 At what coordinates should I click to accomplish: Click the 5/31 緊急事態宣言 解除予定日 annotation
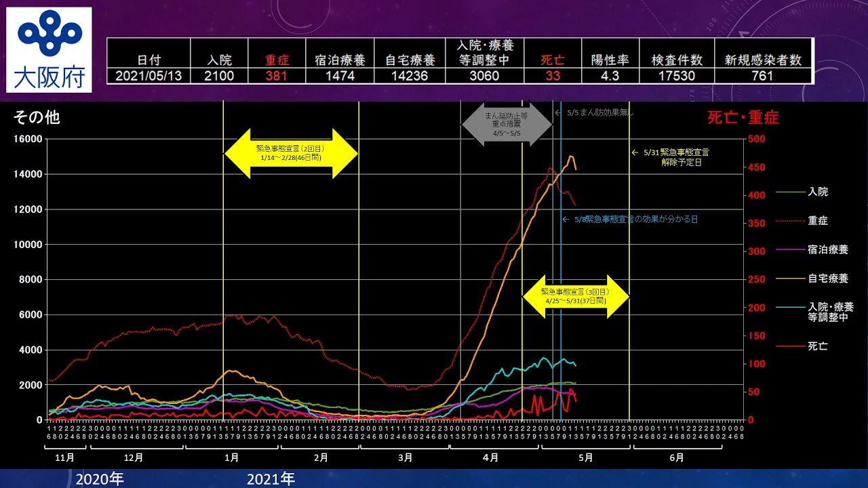pos(675,157)
